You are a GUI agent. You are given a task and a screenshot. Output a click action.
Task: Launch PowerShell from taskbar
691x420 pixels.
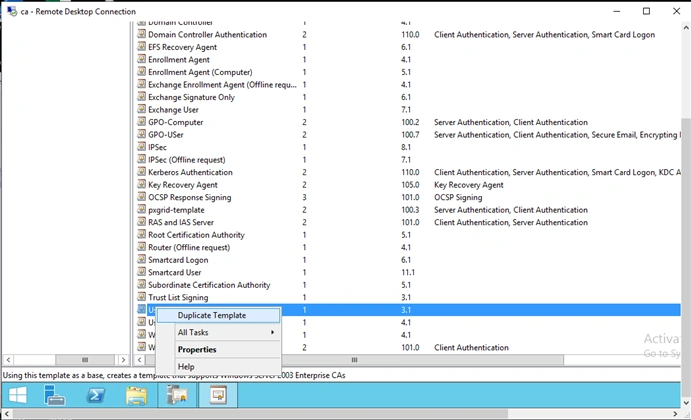(x=96, y=394)
